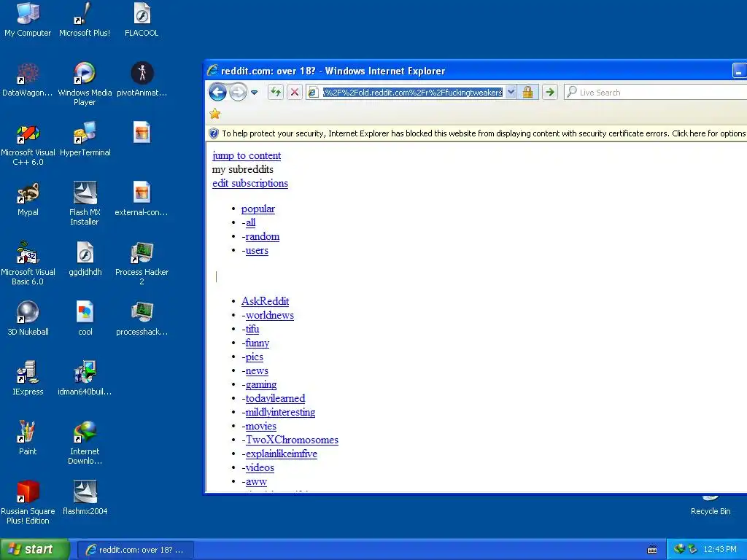Screen dimensions: 747x560
Task: Open flashmx2004 desktop icon
Action: pyautogui.click(x=85, y=498)
